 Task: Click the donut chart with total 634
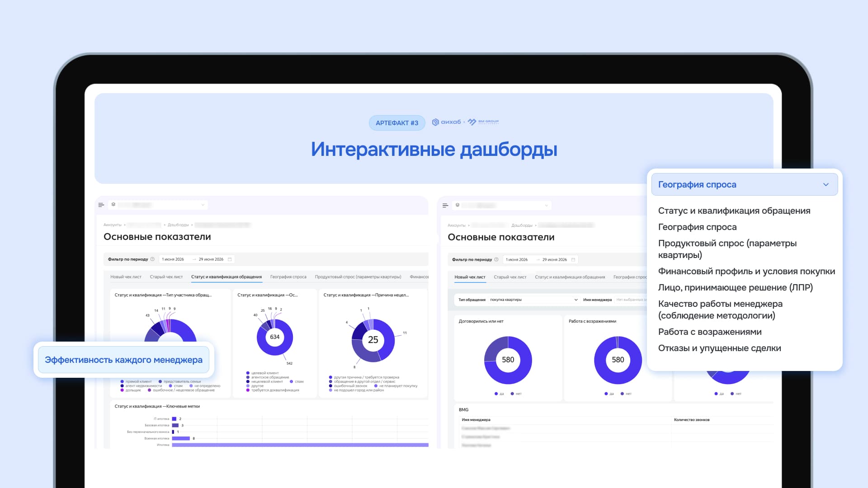(x=275, y=337)
